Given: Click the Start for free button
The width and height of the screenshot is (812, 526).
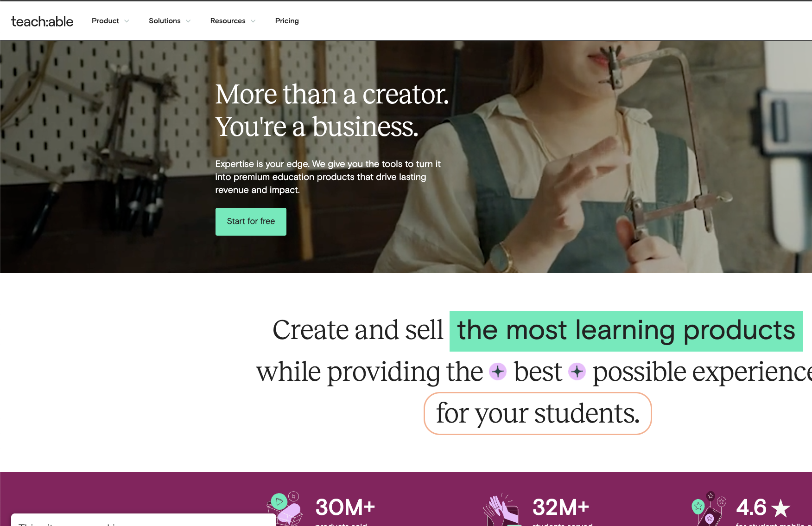Looking at the screenshot, I should pos(251,221).
